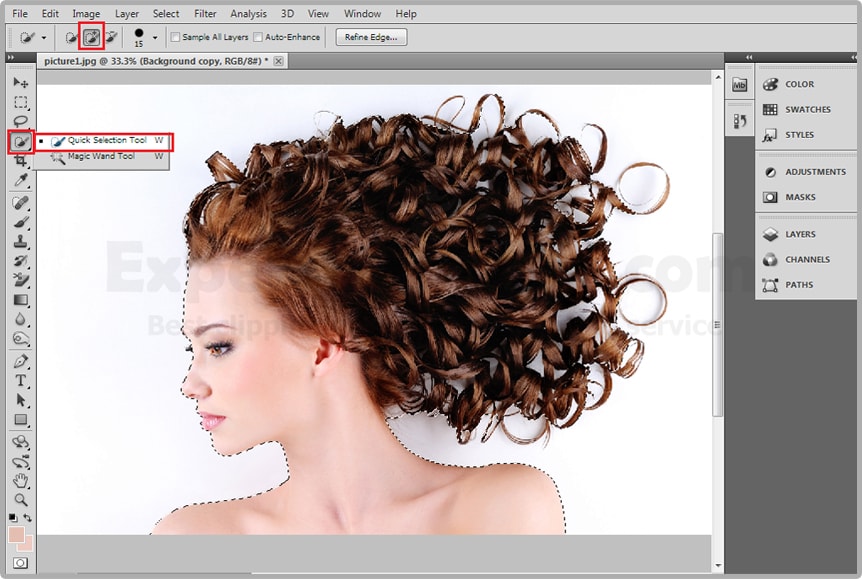Open the tool preset picker arrow

pos(42,38)
